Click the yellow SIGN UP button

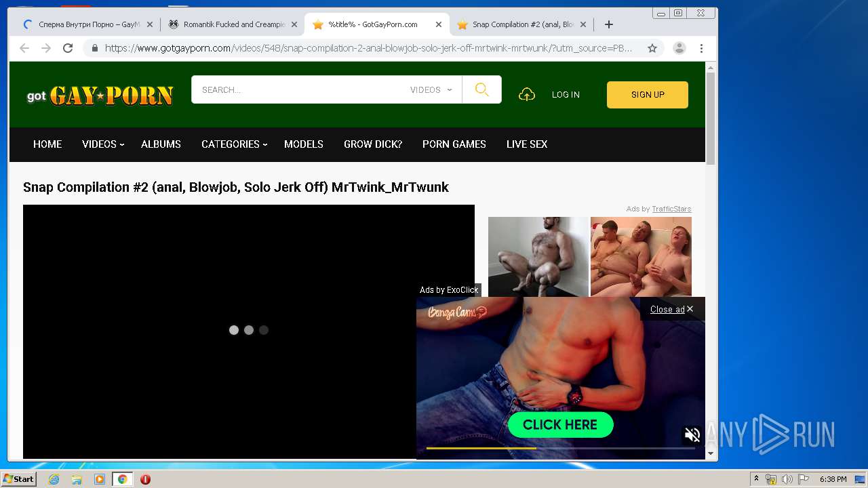(x=648, y=95)
